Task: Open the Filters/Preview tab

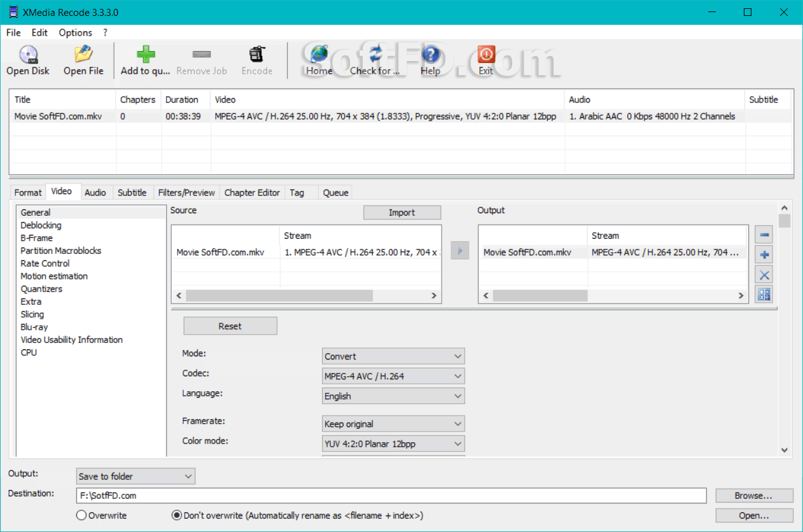Action: tap(186, 192)
